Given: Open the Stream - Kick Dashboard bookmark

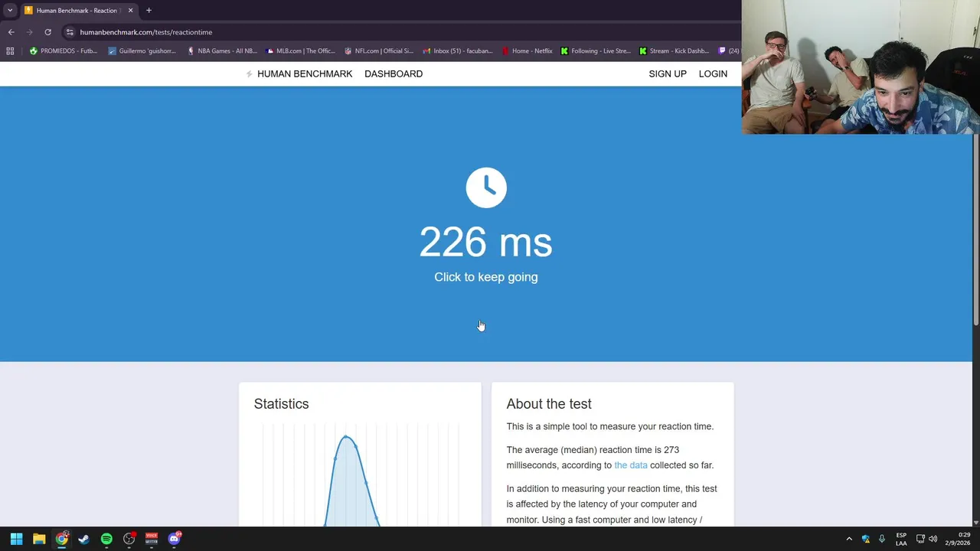Looking at the screenshot, I should click(x=675, y=51).
